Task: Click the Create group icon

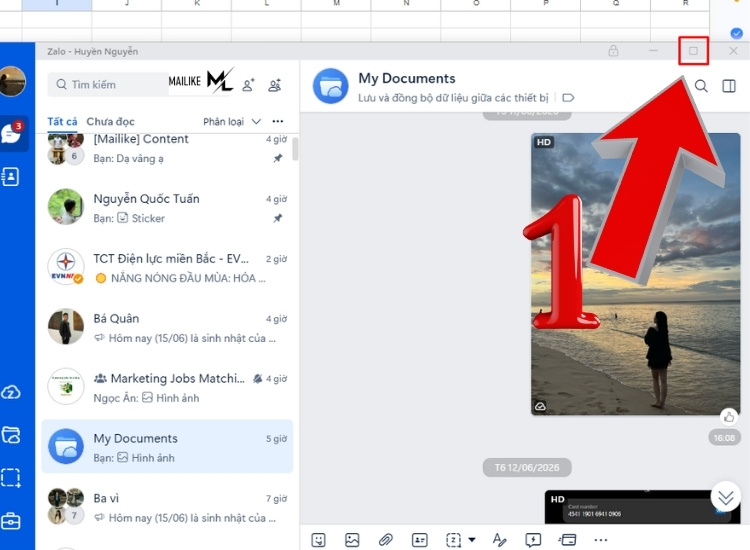Action: coord(275,85)
